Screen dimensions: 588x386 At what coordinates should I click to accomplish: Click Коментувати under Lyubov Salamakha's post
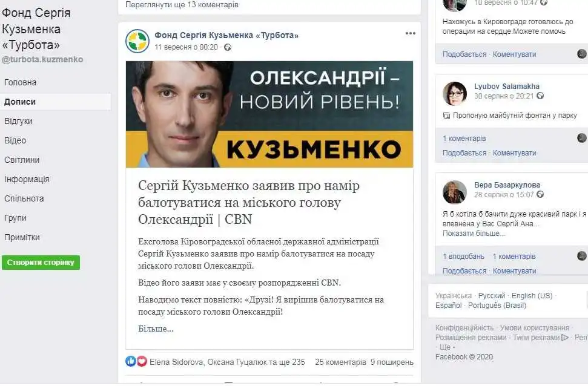click(514, 153)
